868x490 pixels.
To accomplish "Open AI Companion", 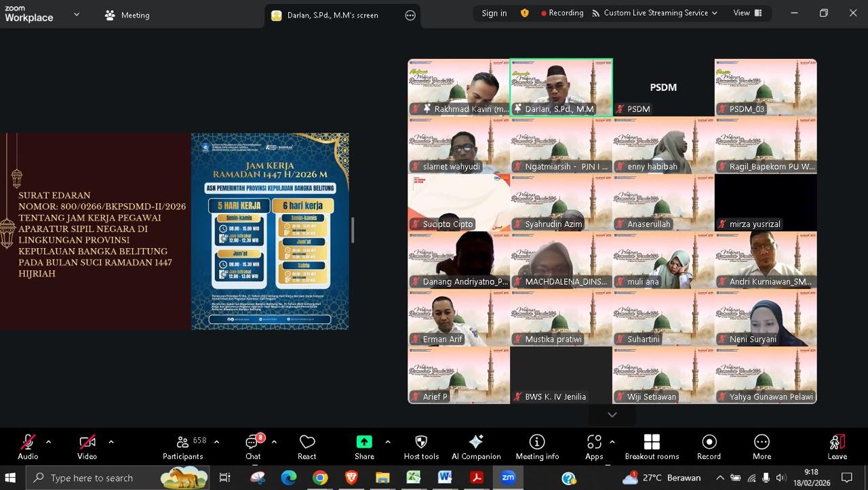I will [x=476, y=447].
